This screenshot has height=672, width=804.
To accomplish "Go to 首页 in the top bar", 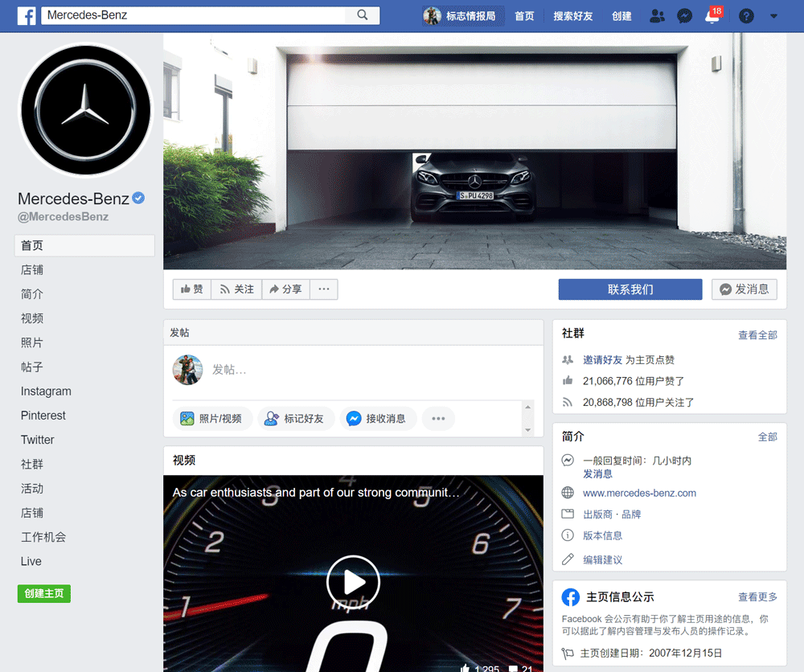I will pyautogui.click(x=524, y=16).
